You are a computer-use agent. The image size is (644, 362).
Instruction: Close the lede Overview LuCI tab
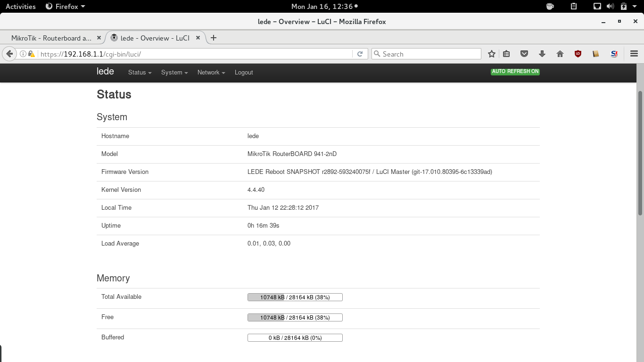pyautogui.click(x=198, y=38)
